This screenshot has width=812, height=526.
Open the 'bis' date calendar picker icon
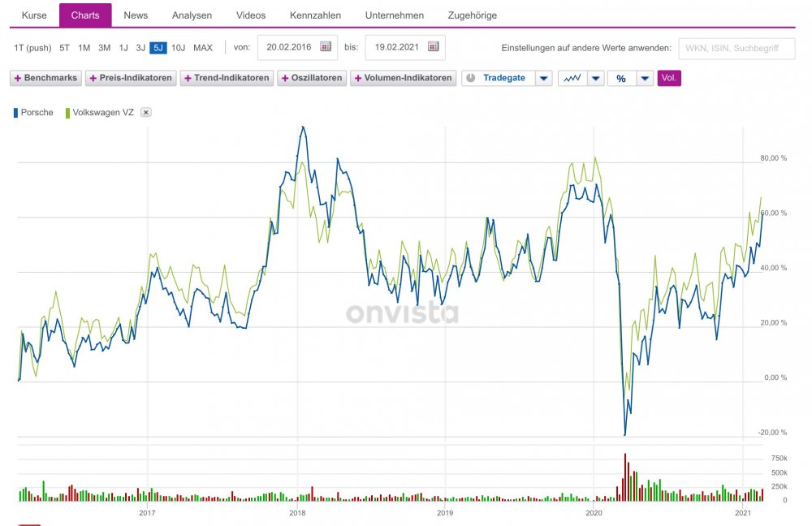tap(434, 47)
